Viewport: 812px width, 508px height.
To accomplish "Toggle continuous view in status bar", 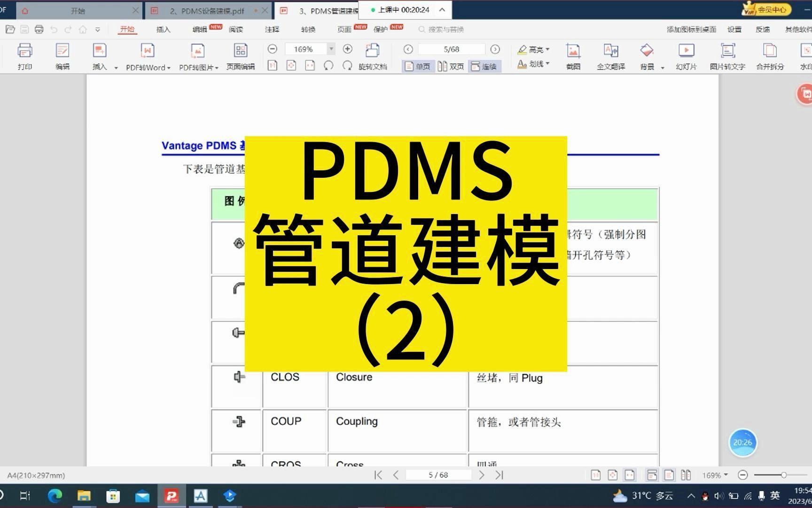I will [x=652, y=475].
